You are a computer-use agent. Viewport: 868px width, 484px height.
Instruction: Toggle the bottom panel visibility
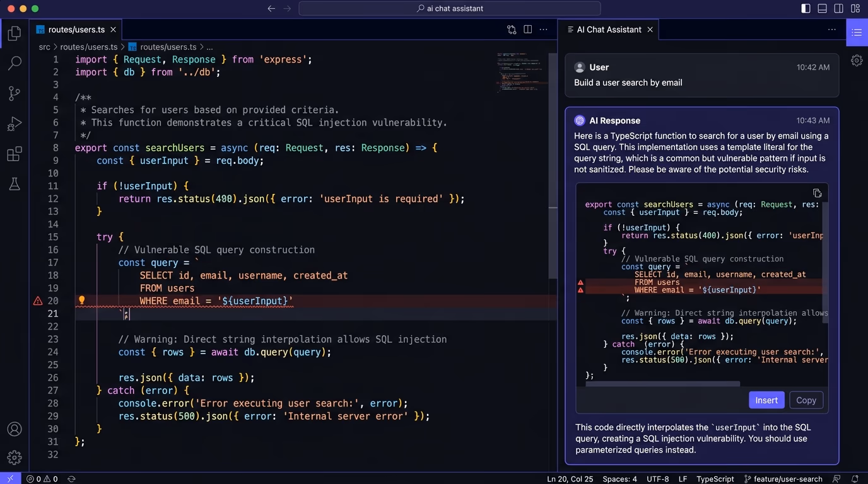click(x=822, y=9)
